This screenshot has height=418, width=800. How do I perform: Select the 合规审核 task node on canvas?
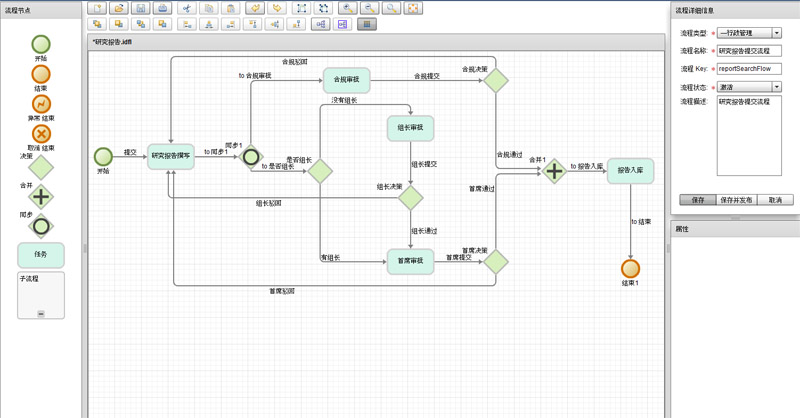click(x=347, y=80)
